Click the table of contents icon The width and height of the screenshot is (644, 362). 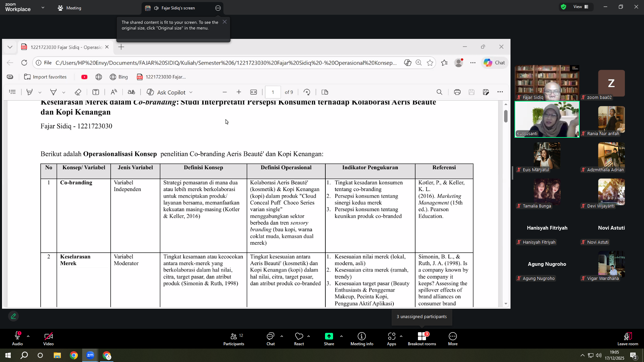[12, 92]
